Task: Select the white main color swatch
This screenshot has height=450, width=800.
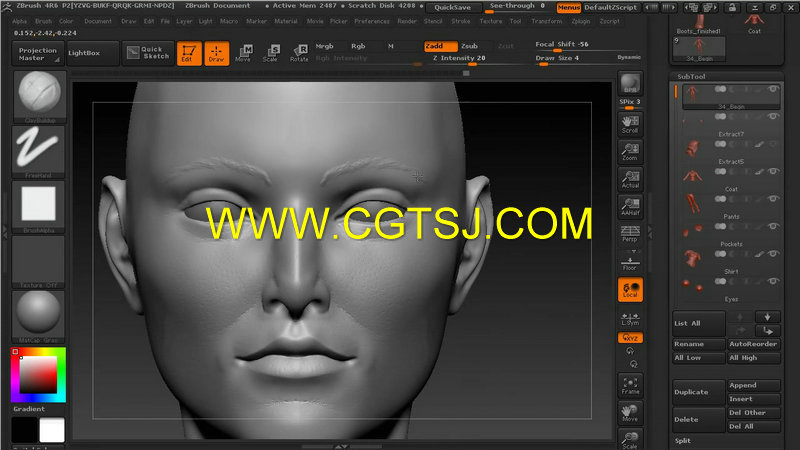Action: click(x=52, y=430)
